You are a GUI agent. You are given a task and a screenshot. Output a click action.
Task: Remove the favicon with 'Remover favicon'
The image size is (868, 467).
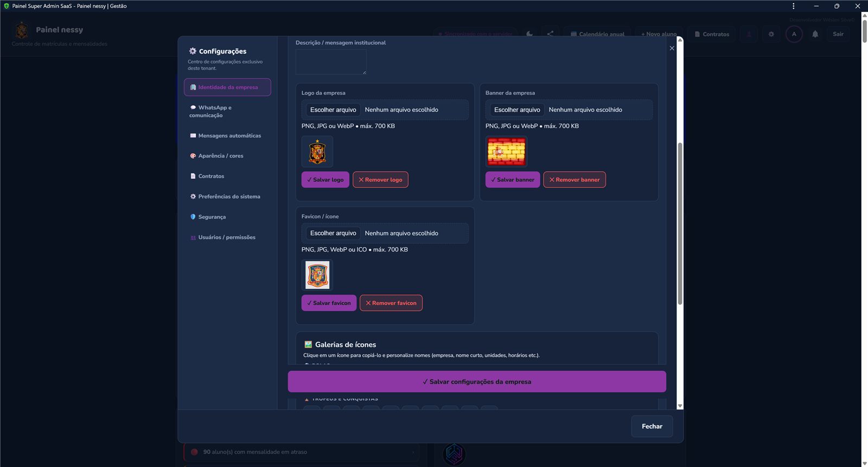click(x=391, y=303)
